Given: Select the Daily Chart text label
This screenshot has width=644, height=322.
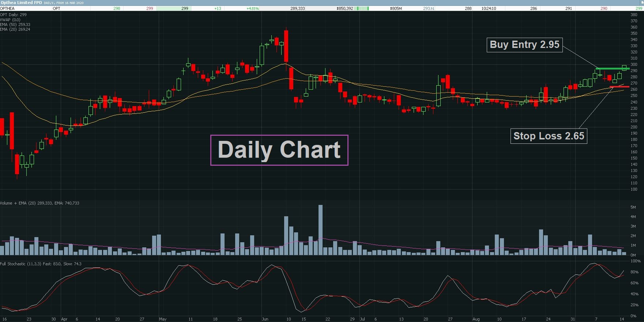Looking at the screenshot, I should tap(279, 150).
